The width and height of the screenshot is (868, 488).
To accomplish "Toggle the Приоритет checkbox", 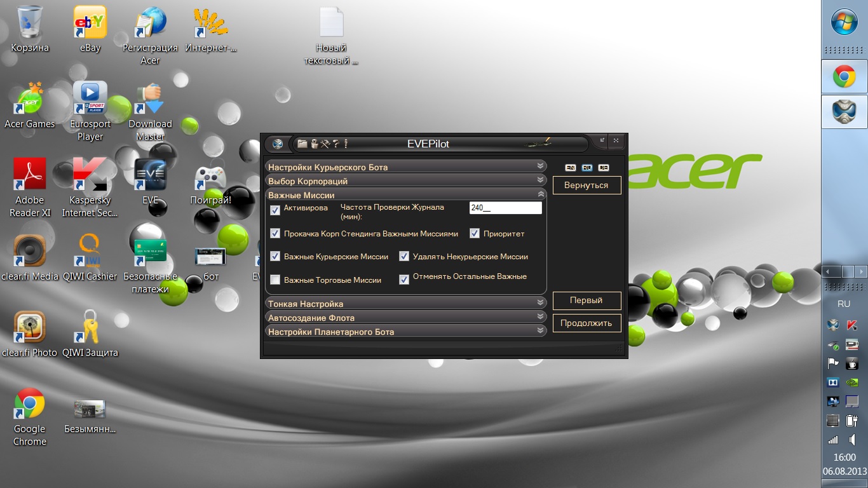I will [474, 233].
